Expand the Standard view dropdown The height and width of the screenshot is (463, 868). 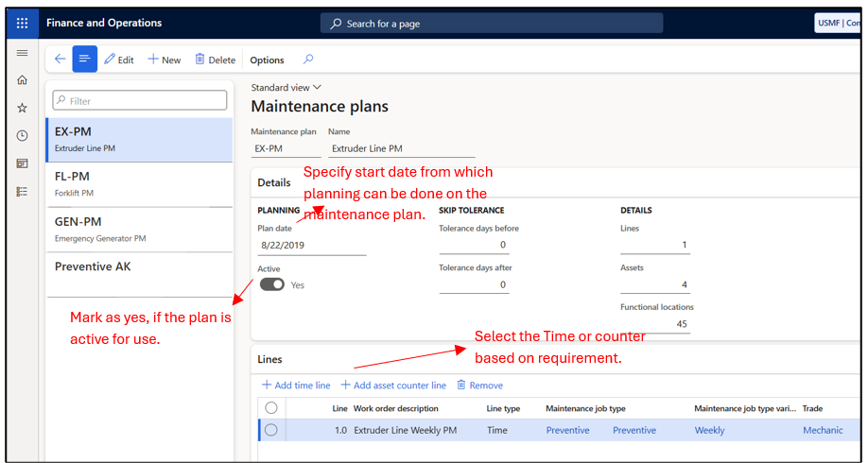(286, 87)
